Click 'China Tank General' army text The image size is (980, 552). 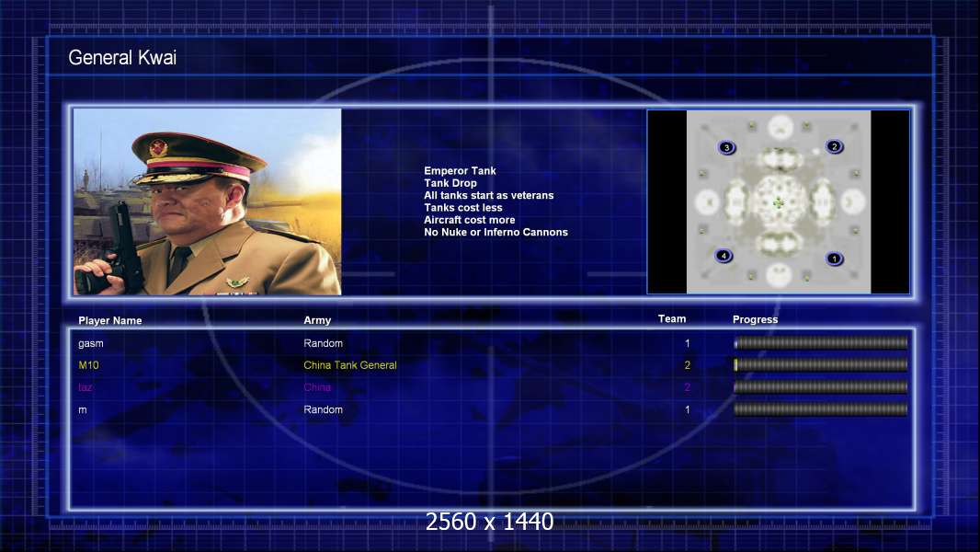coord(350,365)
